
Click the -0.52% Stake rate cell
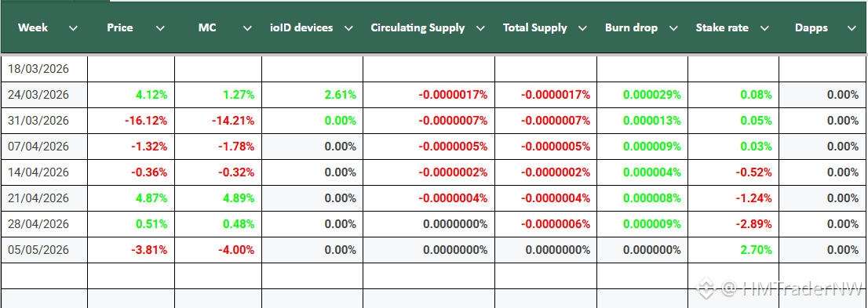(x=734, y=172)
